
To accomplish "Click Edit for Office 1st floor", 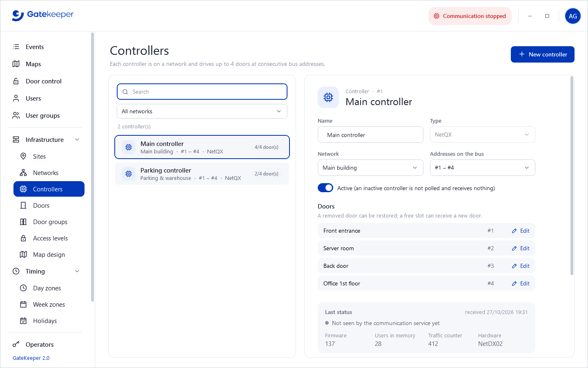I will click(x=521, y=283).
